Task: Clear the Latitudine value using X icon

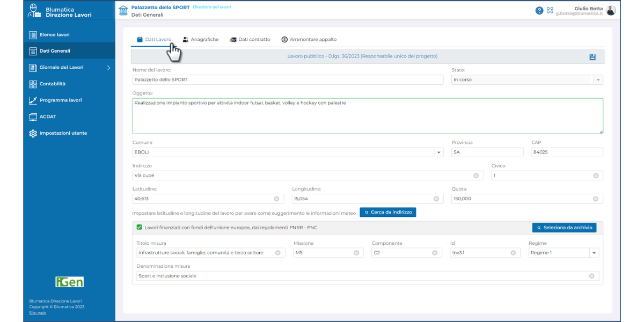Action: (276, 199)
